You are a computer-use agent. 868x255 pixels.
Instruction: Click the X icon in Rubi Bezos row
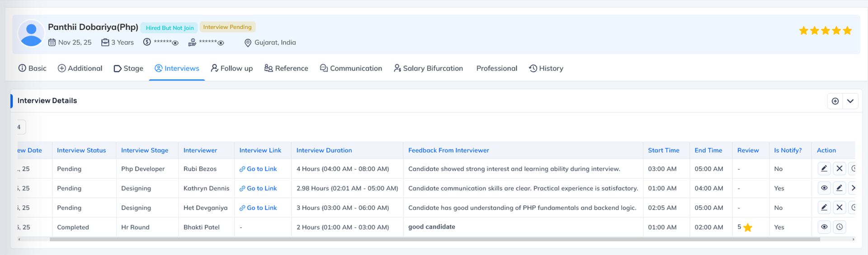[840, 168]
